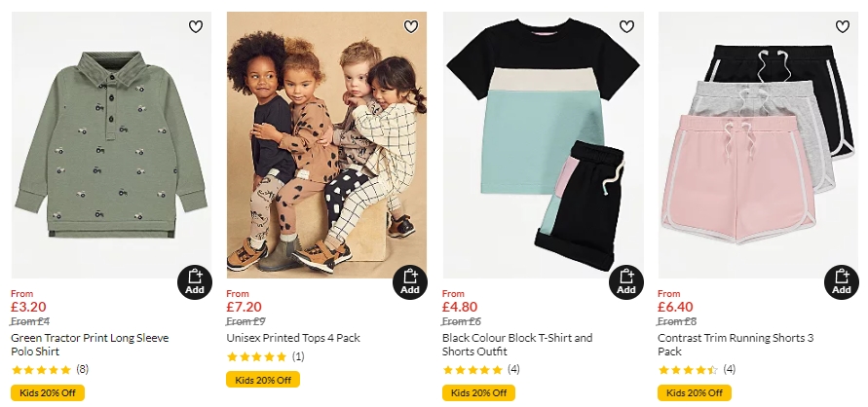Click heart icon on Contrast Trim Running Shorts

[842, 26]
